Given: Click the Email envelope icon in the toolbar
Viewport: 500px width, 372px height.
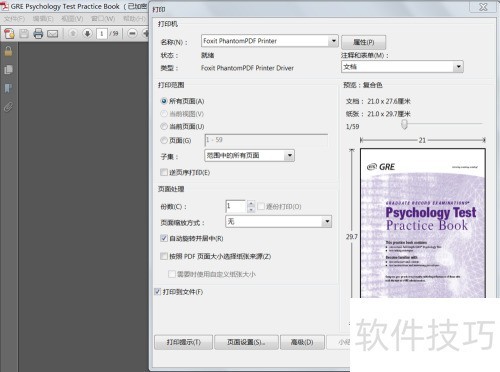Looking at the screenshot, I should 53,34.
